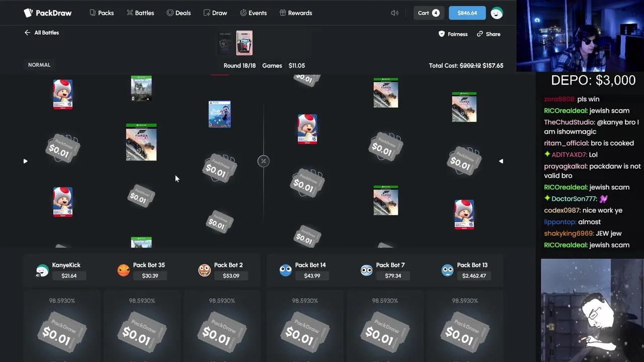Click the Games $11.05 value
Viewport: 644px width, 362px height.
click(296, 65)
